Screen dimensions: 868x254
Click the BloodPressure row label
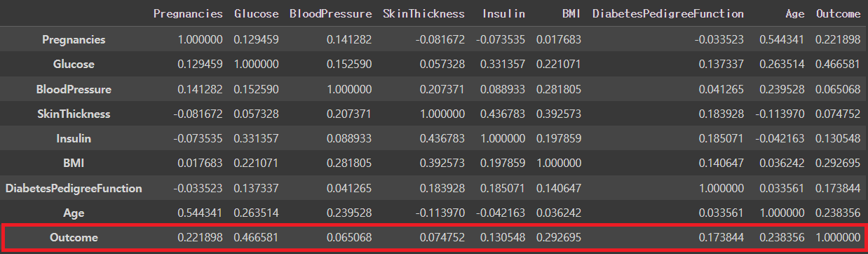(74, 89)
